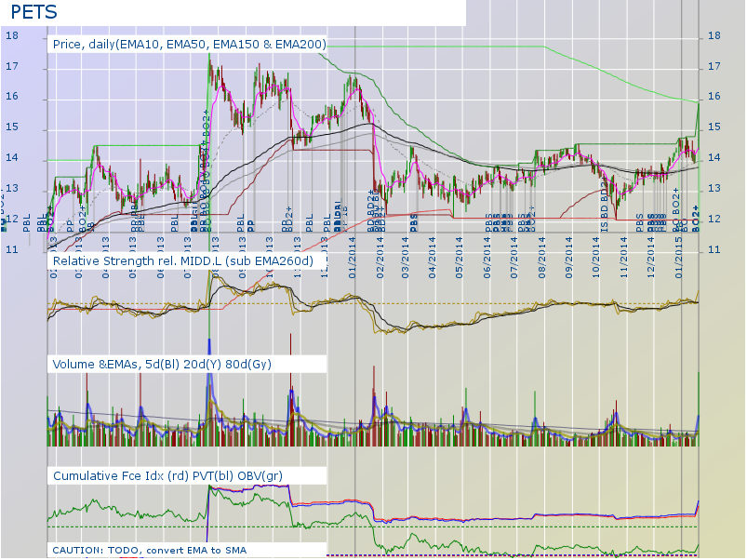Click the right axis price 13

pyautogui.click(x=714, y=188)
